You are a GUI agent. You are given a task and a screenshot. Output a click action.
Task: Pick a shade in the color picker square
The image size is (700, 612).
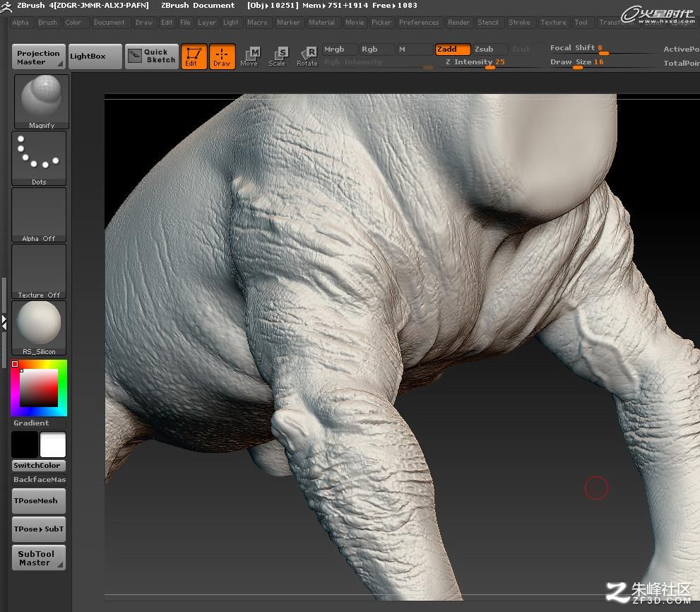[x=39, y=387]
